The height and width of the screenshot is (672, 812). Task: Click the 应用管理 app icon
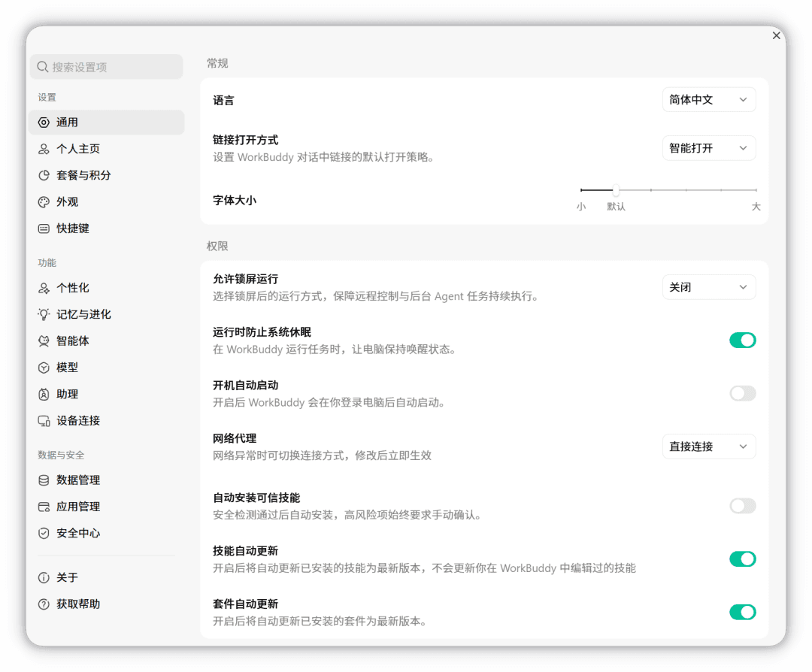point(44,507)
